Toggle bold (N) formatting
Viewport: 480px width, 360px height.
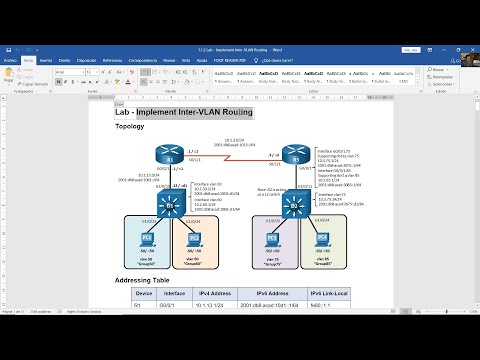pyautogui.click(x=59, y=82)
